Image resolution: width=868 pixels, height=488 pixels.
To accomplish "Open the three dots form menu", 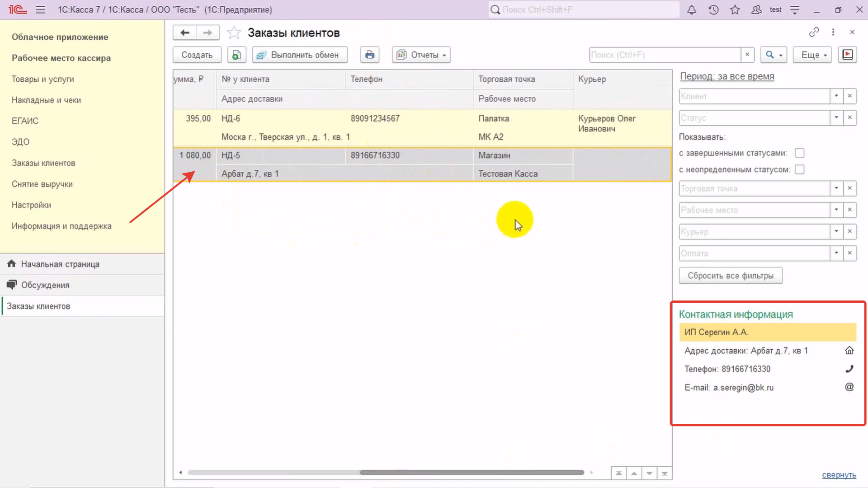I will click(833, 32).
